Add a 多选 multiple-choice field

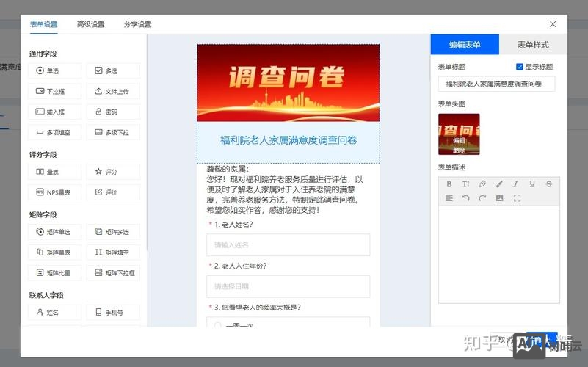coord(113,70)
